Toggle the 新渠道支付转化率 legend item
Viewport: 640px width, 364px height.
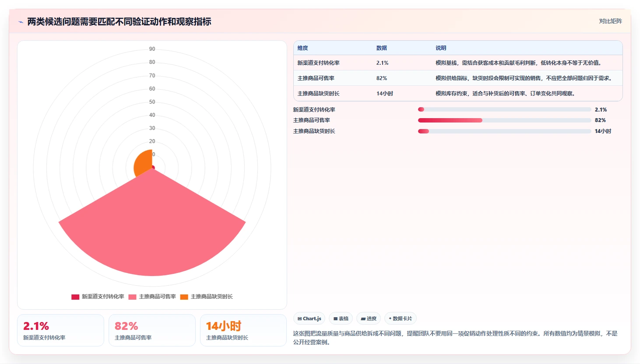tap(98, 297)
